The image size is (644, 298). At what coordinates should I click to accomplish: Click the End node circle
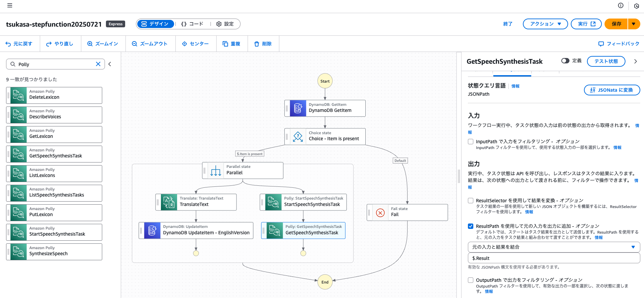[325, 282]
